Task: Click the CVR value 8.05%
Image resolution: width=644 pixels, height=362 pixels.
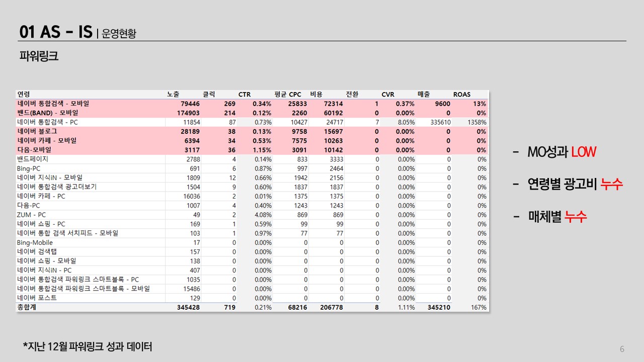Action: click(x=406, y=122)
